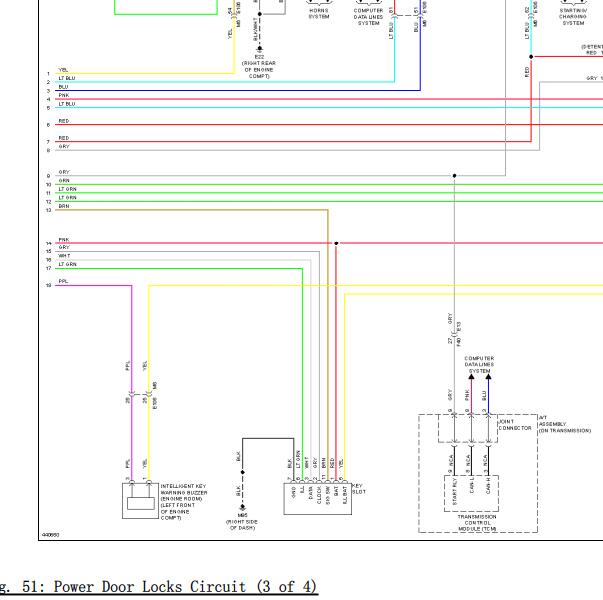
Task: Click the M65 (RIGHT SIDE OF DASH) label
Action: pos(242,522)
